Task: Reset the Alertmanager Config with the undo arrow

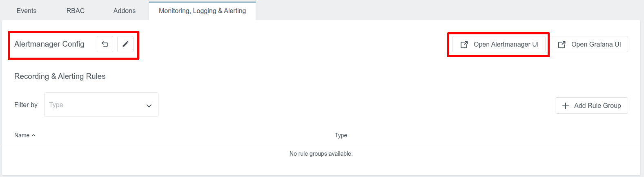Action: tap(105, 44)
